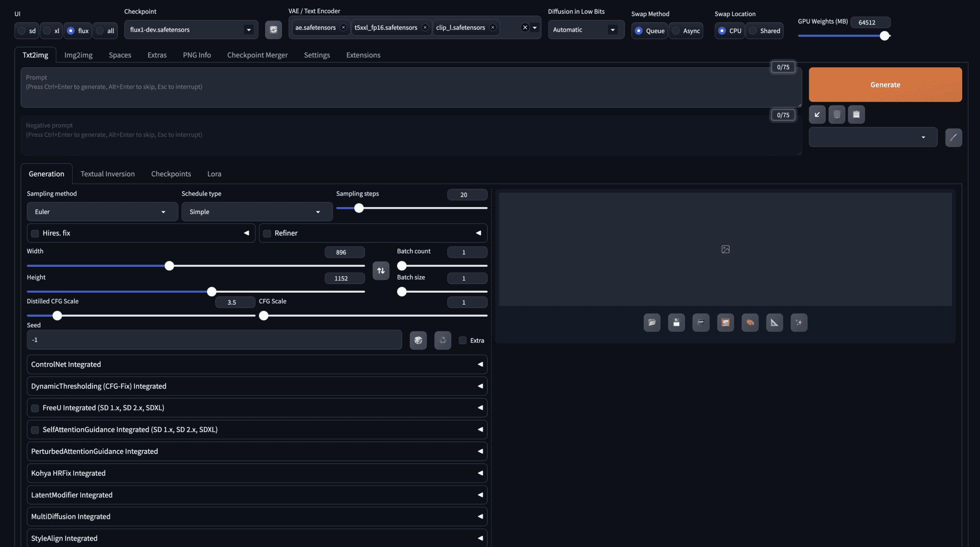
Task: Click the Generate button
Action: [885, 85]
